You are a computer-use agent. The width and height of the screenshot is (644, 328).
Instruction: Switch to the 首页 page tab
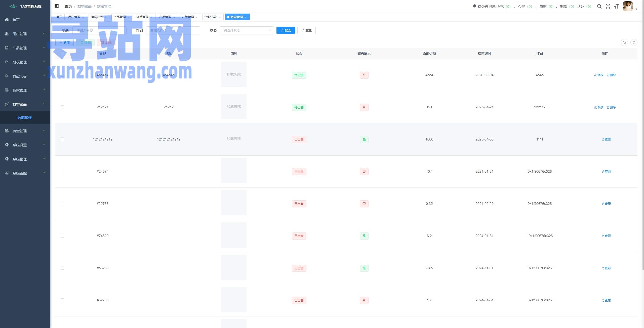59,17
